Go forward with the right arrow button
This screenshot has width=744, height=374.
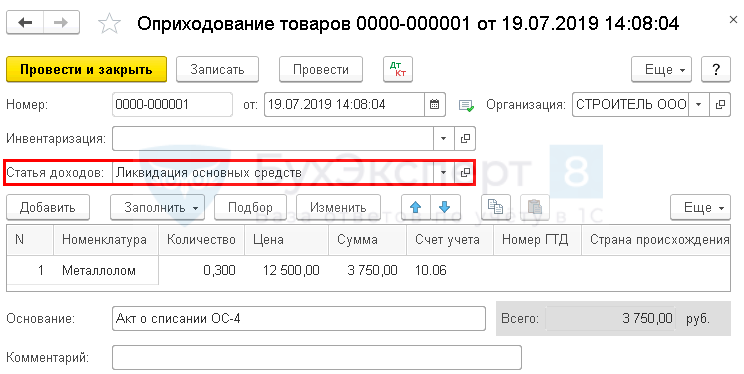pos(61,23)
